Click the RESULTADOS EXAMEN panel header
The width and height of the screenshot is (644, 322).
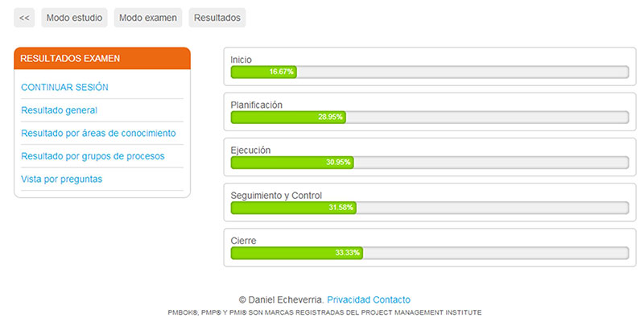pyautogui.click(x=102, y=58)
